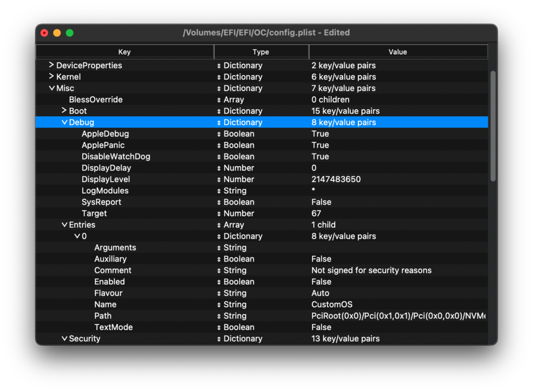533x392 pixels.
Task: Open type stepper for Path row
Action: click(219, 316)
